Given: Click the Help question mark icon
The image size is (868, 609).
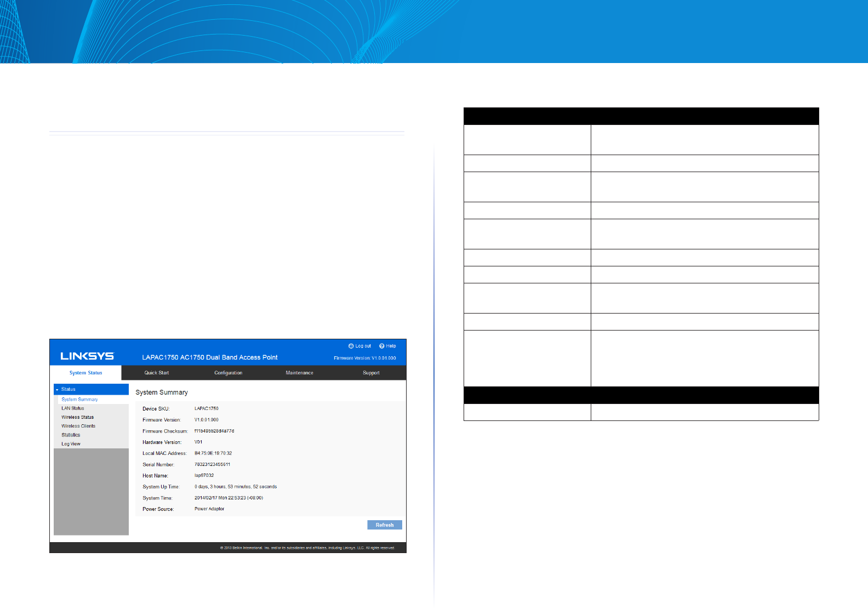Looking at the screenshot, I should pyautogui.click(x=382, y=346).
